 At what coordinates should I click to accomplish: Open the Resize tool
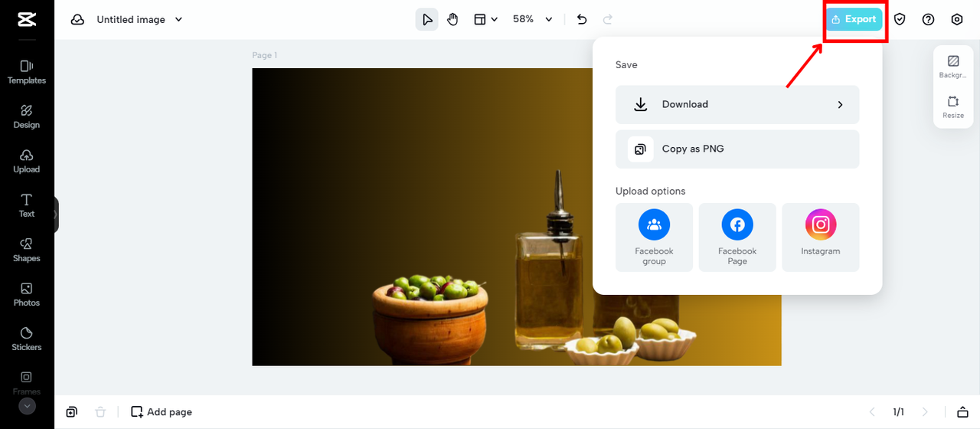(x=953, y=106)
